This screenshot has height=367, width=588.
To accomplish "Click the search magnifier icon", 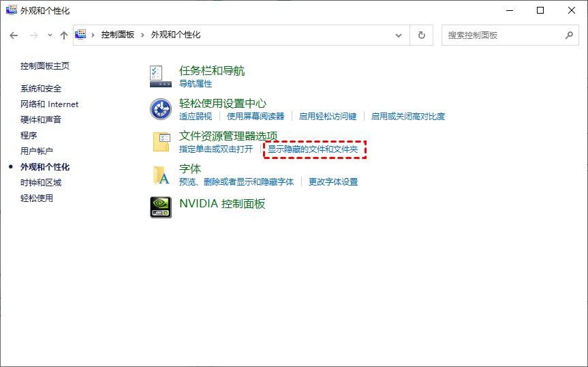I will click(x=569, y=35).
